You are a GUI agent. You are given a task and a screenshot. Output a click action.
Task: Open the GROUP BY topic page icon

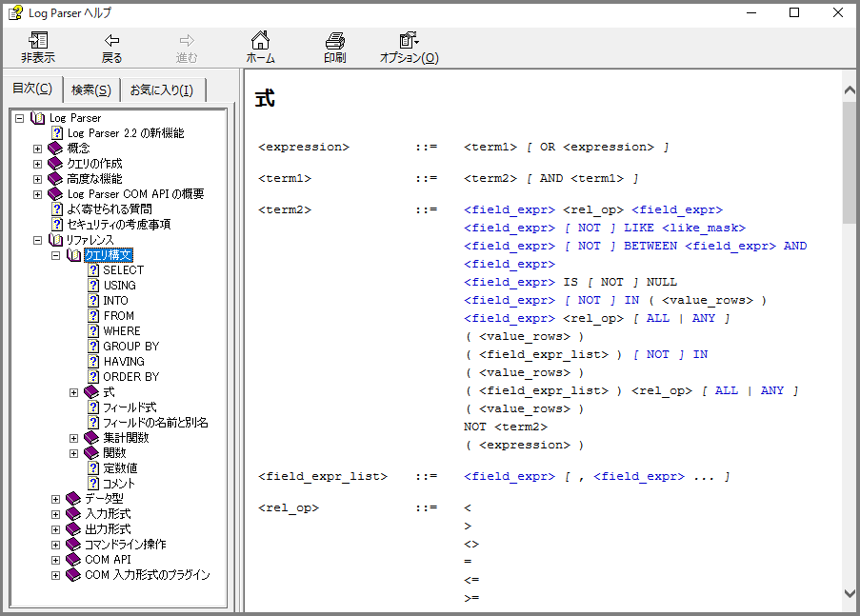(93, 347)
